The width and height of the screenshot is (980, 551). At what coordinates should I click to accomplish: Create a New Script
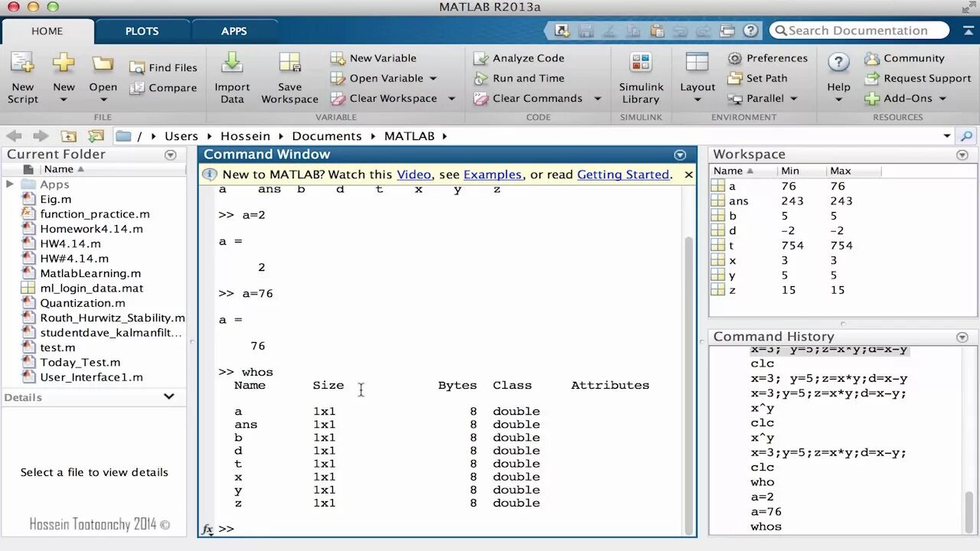(22, 77)
